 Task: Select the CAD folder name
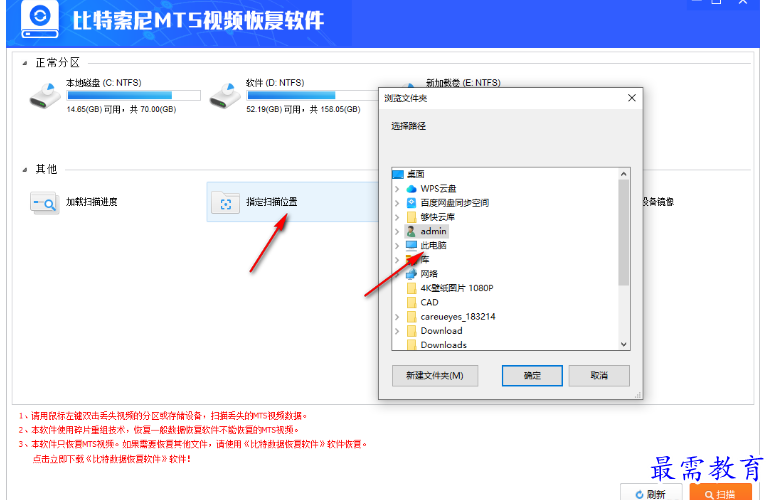429,302
